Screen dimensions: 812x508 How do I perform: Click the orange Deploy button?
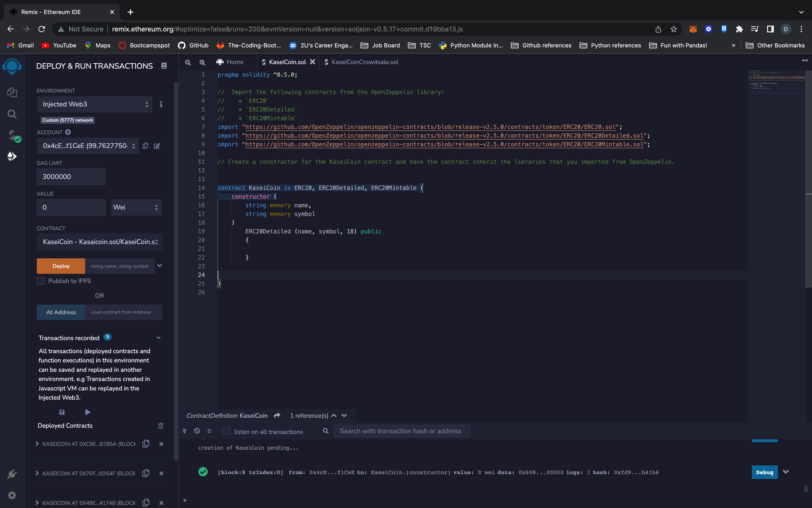click(61, 266)
